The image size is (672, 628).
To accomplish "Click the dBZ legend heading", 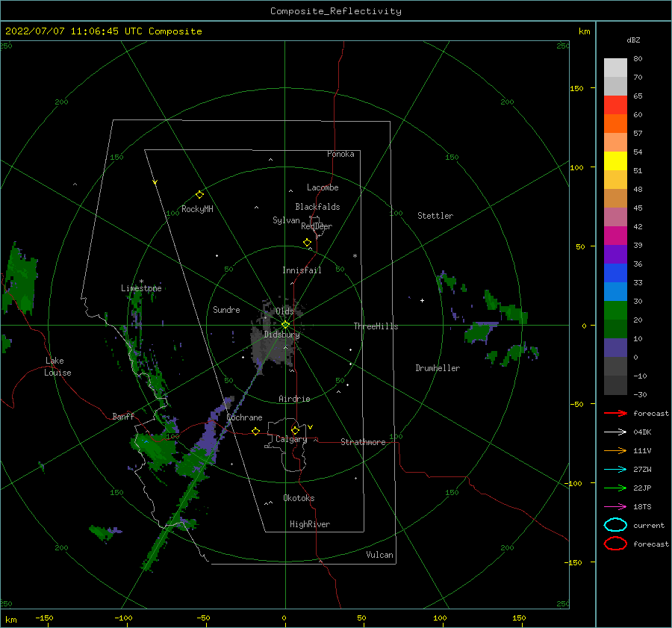I will 633,40.
